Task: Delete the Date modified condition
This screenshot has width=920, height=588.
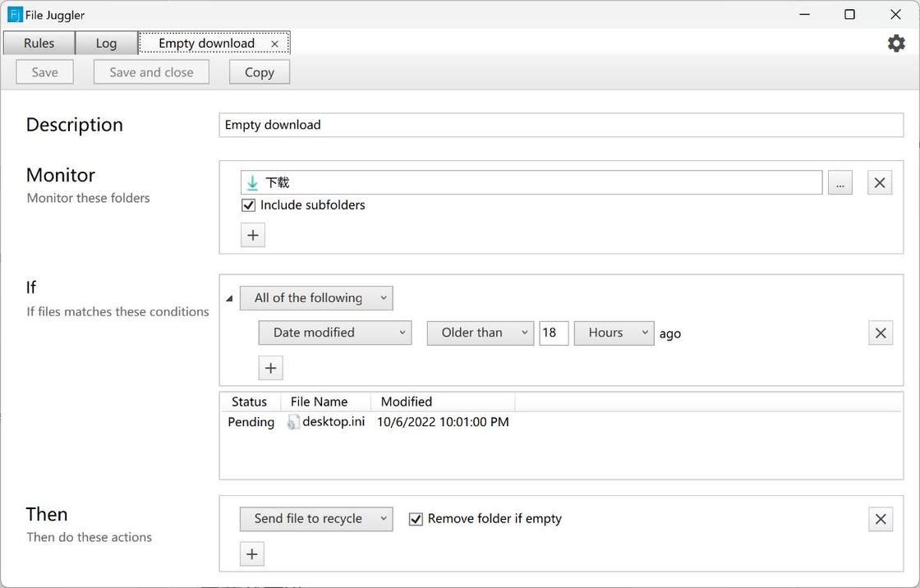Action: point(881,333)
